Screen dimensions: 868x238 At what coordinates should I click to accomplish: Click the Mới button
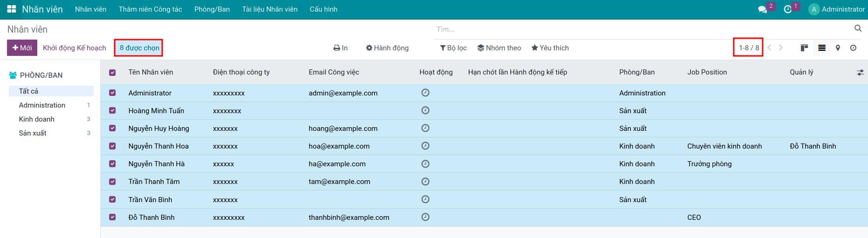click(x=22, y=48)
